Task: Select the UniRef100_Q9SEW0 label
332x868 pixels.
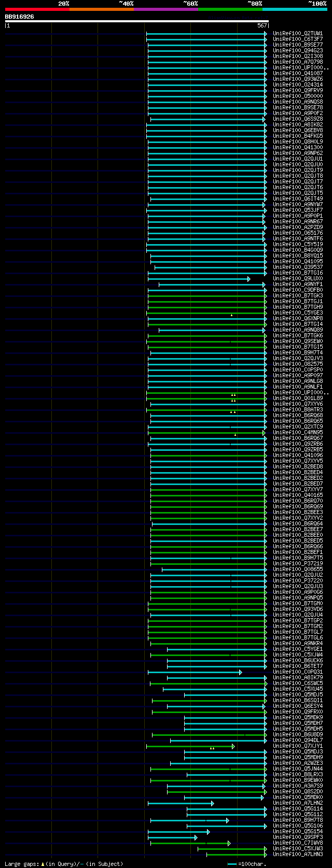Action: 298,341
